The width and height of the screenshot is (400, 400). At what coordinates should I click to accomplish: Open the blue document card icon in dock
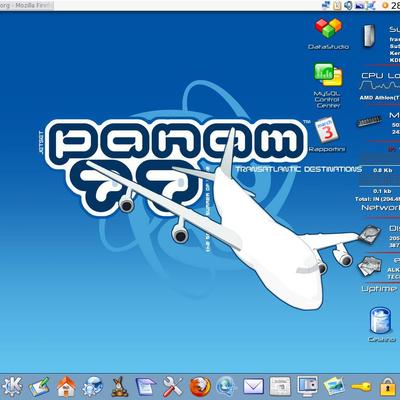click(x=146, y=387)
